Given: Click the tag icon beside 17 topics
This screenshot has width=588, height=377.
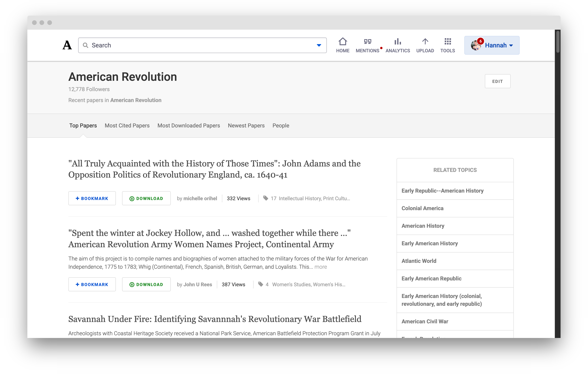Looking at the screenshot, I should [x=266, y=198].
